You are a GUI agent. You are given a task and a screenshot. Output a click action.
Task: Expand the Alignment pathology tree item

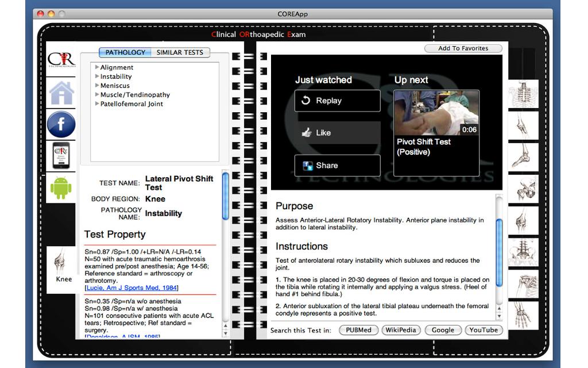coord(97,67)
